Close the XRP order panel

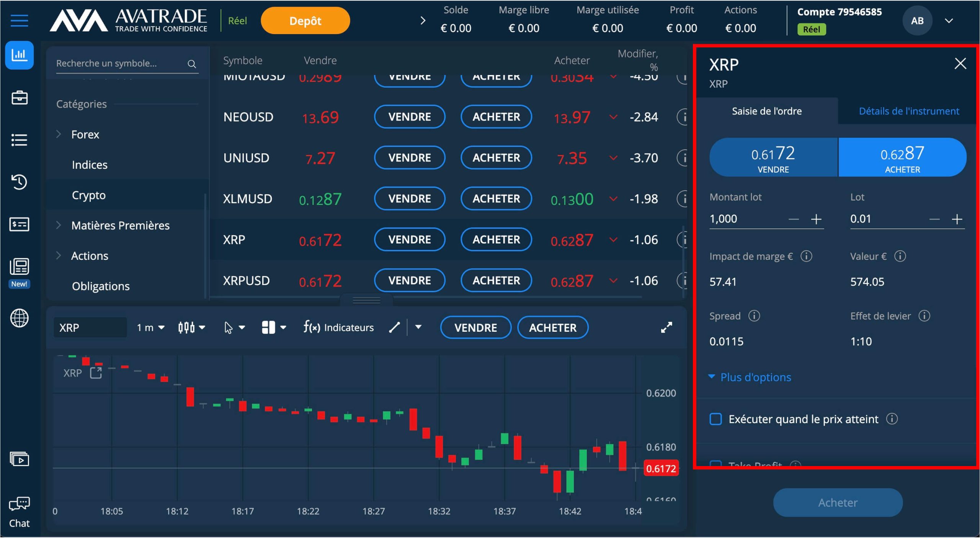tap(960, 64)
